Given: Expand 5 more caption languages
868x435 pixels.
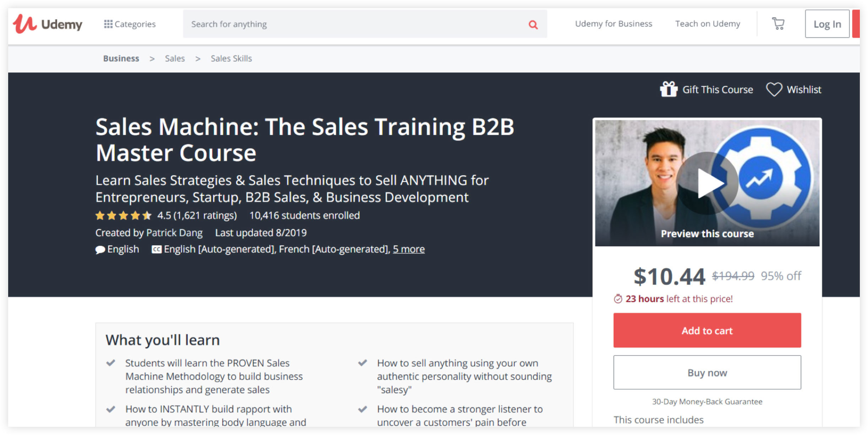Looking at the screenshot, I should (408, 249).
